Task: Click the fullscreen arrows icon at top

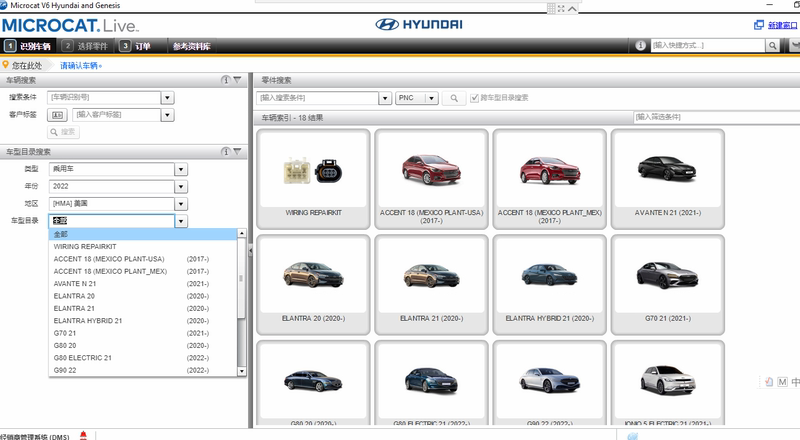Action: 561,9
